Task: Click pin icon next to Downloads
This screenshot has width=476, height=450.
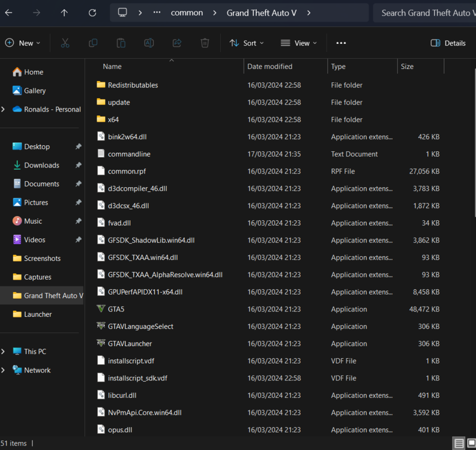Action: tap(78, 165)
